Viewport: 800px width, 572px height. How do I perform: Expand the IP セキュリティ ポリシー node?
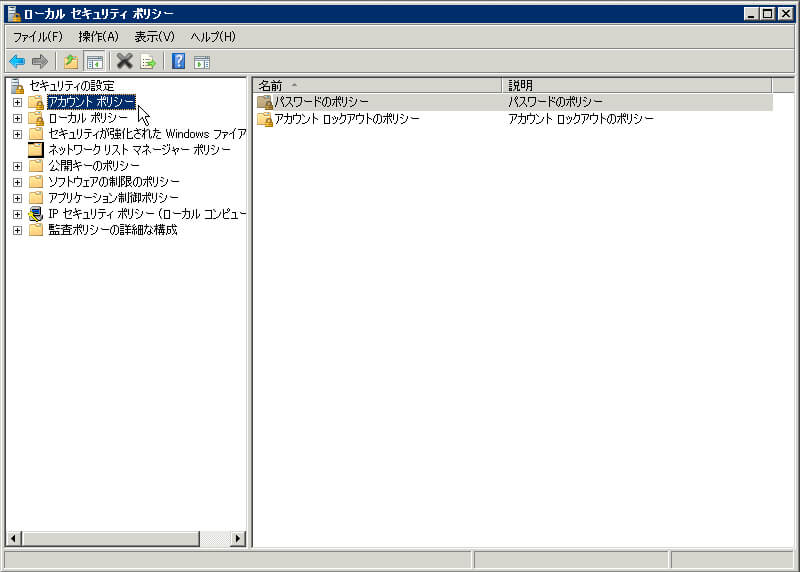[x=17, y=214]
